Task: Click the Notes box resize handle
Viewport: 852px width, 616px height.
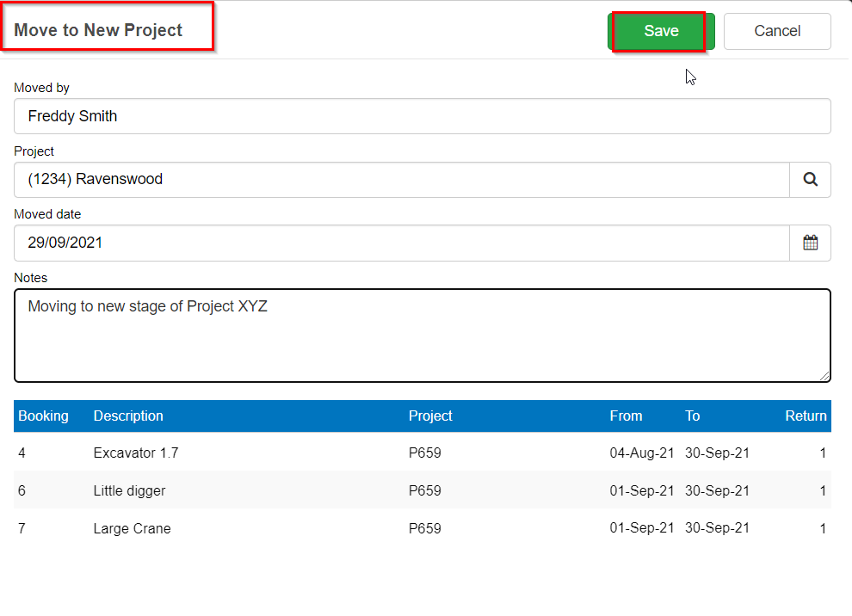Action: tap(824, 376)
